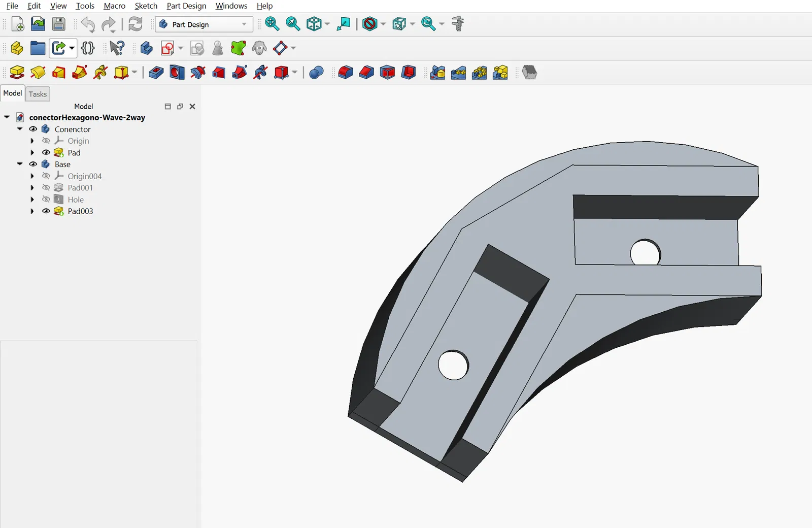The height and width of the screenshot is (528, 812).
Task: Click the Create Body icon
Action: click(x=146, y=48)
